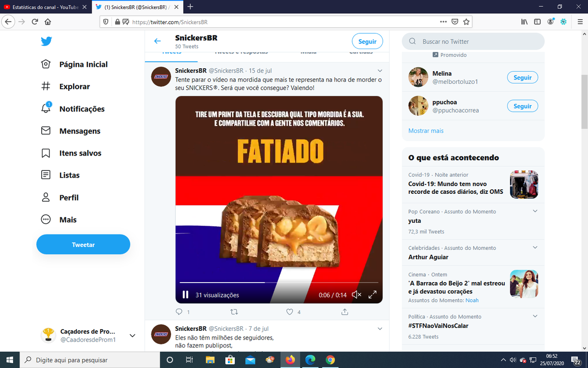Open the tweet options chevron for 15 de jul
Screen dimensions: 588x368
point(380,70)
